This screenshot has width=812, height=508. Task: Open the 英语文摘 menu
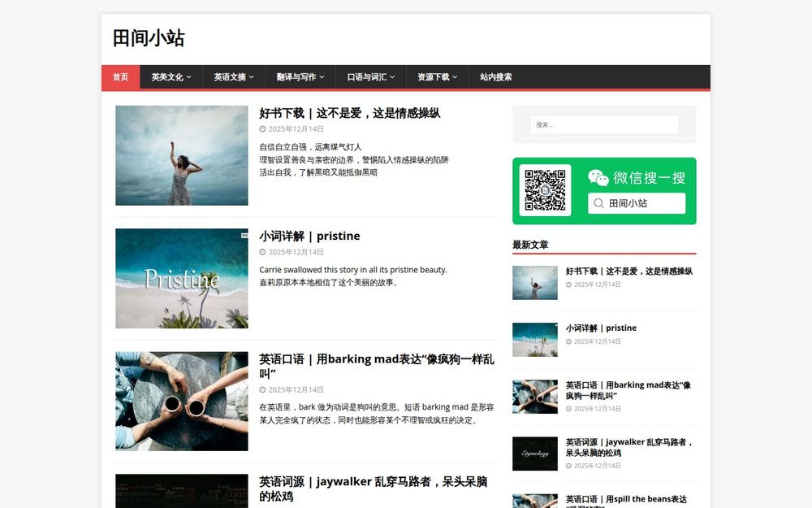[234, 77]
